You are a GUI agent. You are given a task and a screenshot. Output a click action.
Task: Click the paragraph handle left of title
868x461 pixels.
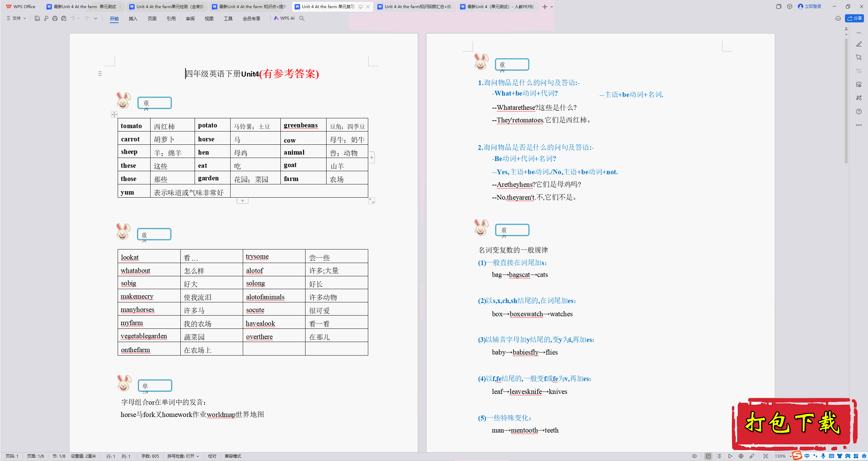[x=100, y=74]
